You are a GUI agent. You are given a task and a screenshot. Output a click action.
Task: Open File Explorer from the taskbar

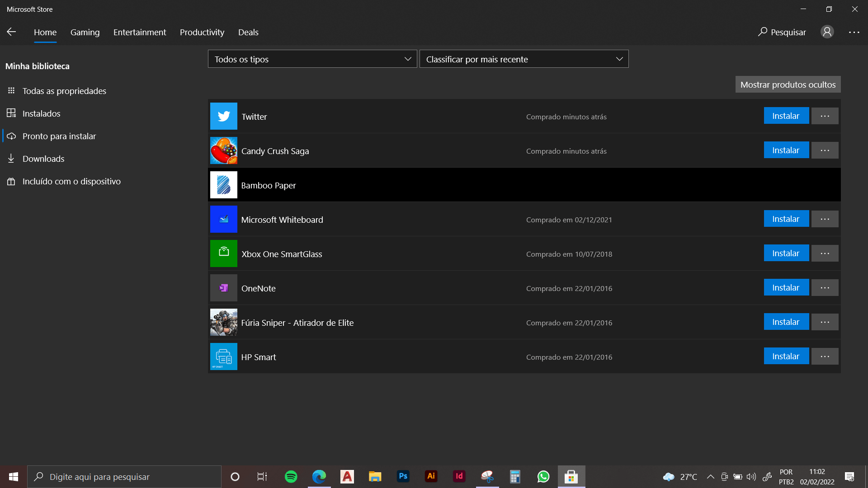tap(375, 477)
